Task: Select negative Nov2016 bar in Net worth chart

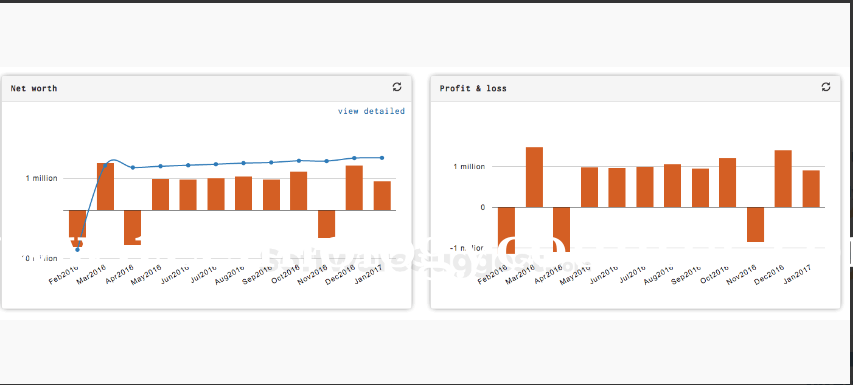Action: pos(326,224)
